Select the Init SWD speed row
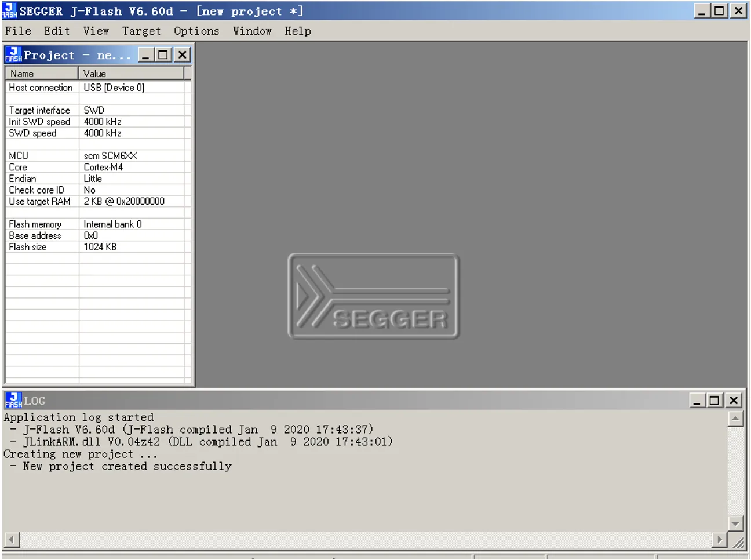 coord(99,122)
